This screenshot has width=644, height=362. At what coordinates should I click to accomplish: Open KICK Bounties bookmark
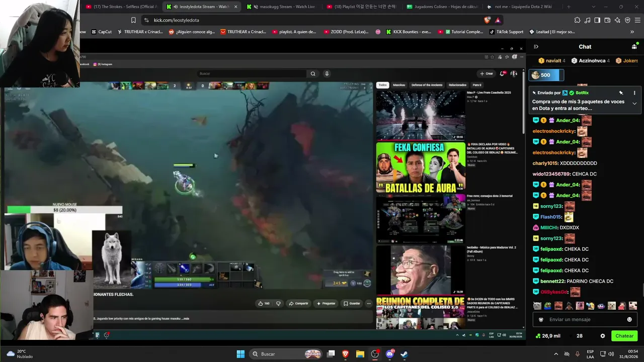[409, 32]
